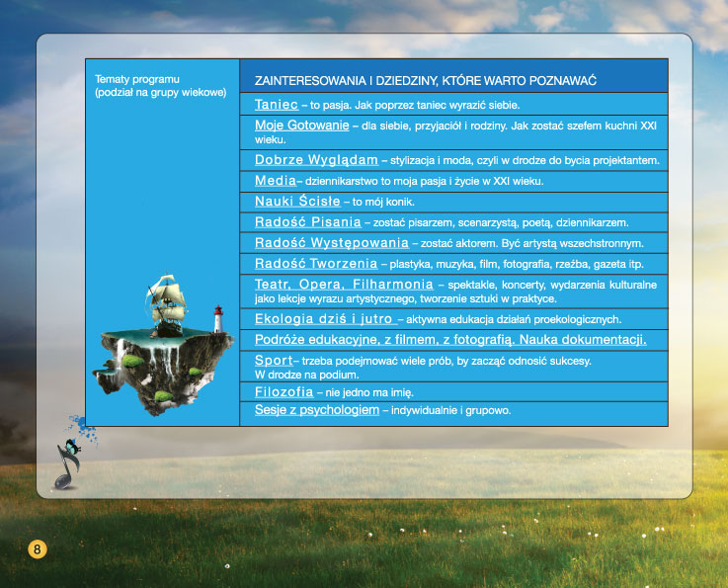Image resolution: width=728 pixels, height=588 pixels.
Task: Click 'spektakle, koncerty, wydarzenia kulturalne' text
Action: 552,285
